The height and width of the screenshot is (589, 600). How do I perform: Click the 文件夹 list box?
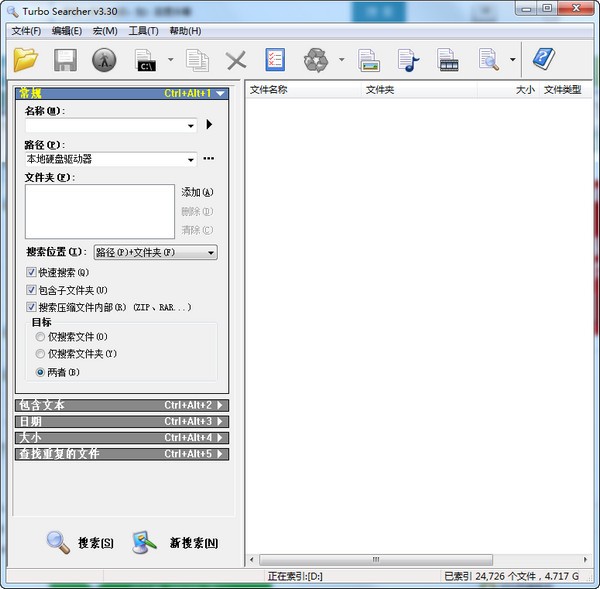(100, 212)
